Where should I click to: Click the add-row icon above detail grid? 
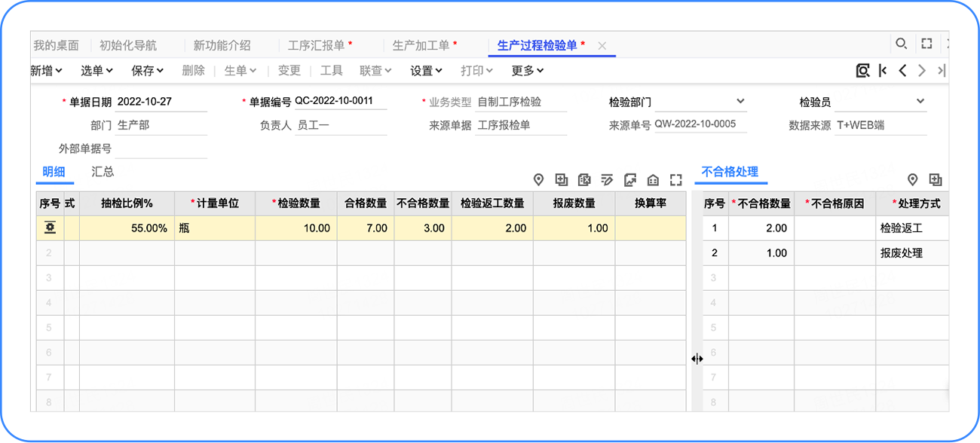click(x=561, y=179)
